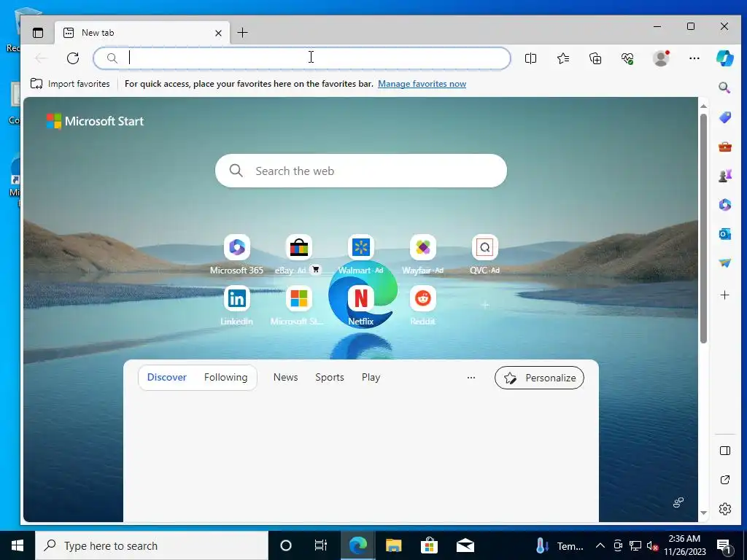Open Settings and more ellipsis
This screenshot has height=560, width=747.
694,58
